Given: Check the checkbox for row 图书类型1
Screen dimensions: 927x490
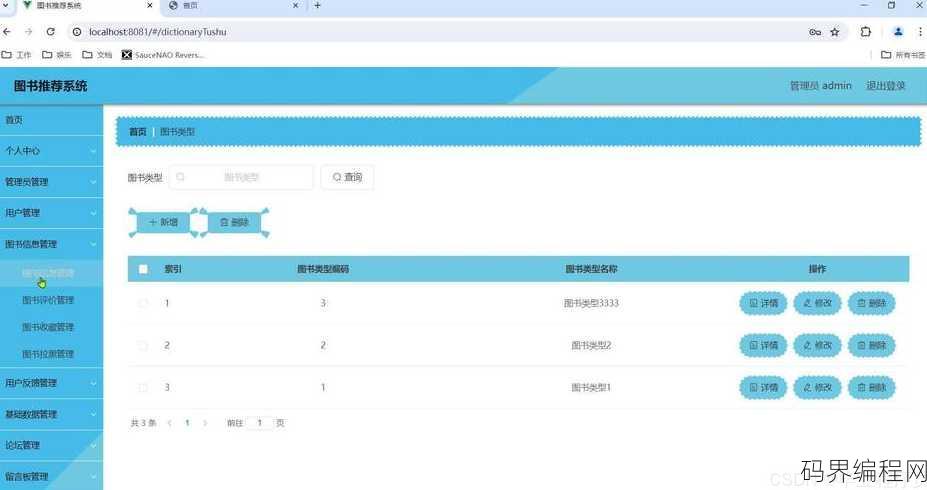Looking at the screenshot, I should 142,388.
